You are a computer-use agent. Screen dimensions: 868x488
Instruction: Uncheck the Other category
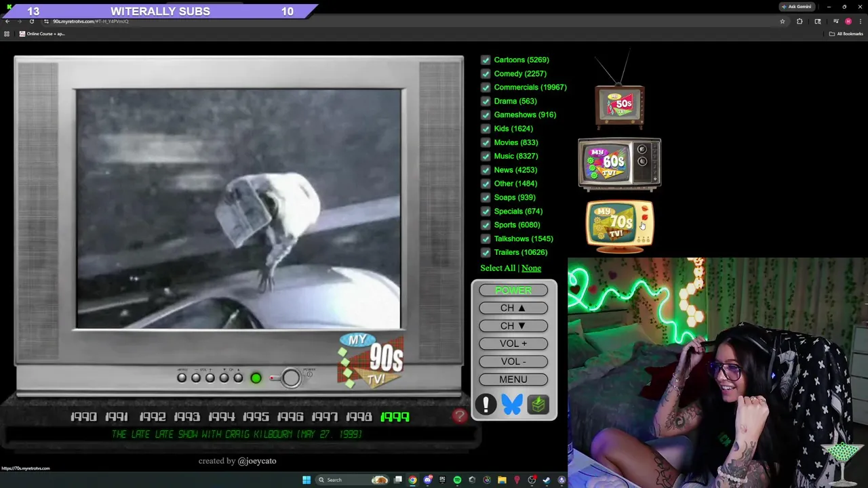point(486,184)
